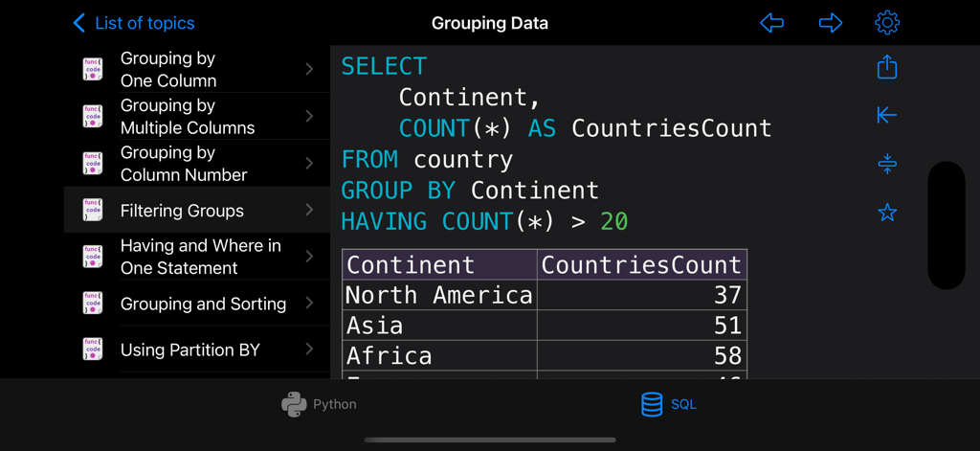Tap code file icon for Filtering Groups
The width and height of the screenshot is (980, 451).
click(93, 210)
